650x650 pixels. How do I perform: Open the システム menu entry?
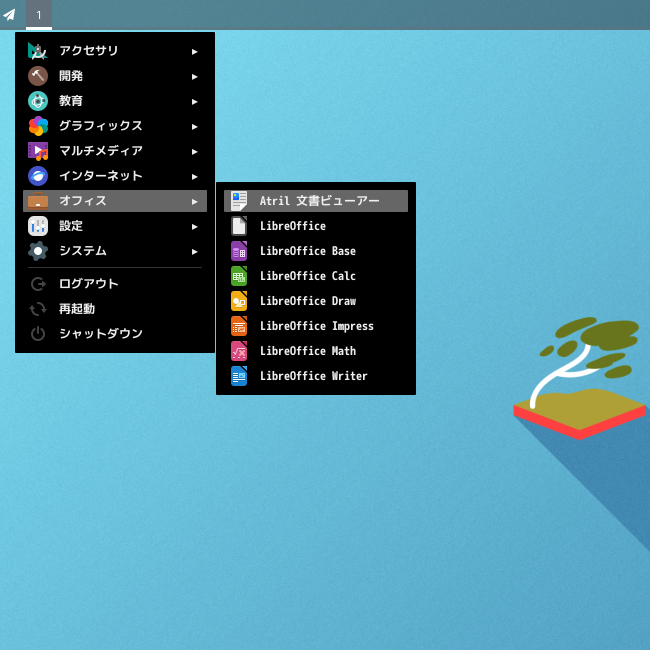[x=115, y=251]
